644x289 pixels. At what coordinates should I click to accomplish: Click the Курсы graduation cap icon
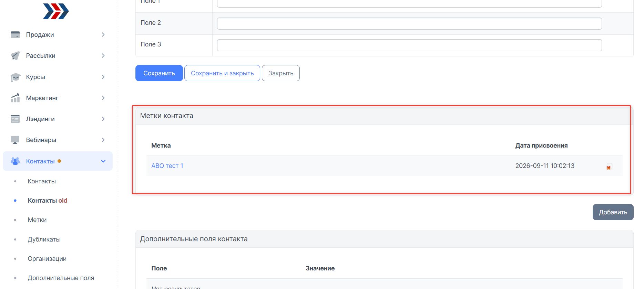pos(15,77)
